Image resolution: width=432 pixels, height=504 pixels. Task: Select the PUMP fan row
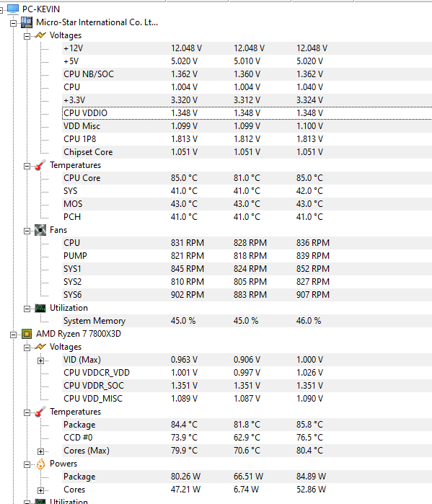(x=247, y=256)
